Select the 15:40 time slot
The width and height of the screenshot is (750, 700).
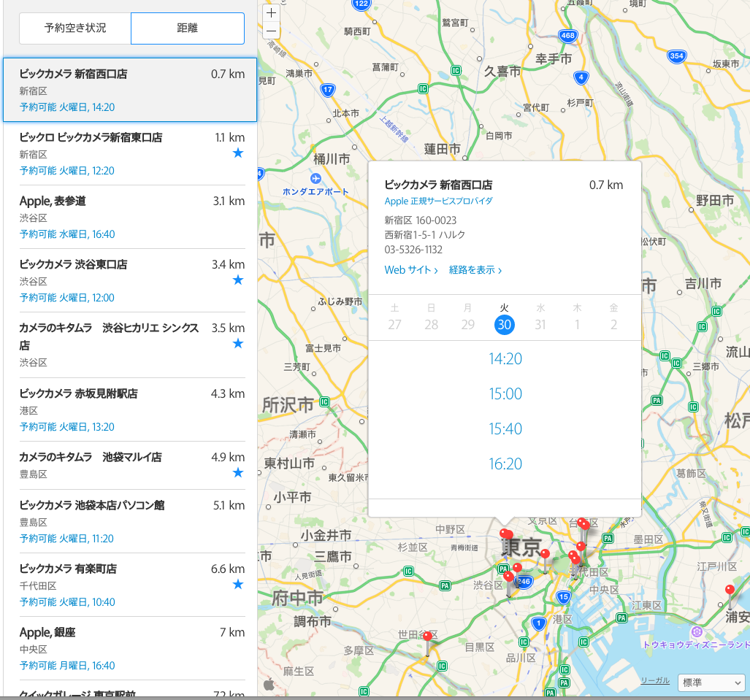coord(505,429)
